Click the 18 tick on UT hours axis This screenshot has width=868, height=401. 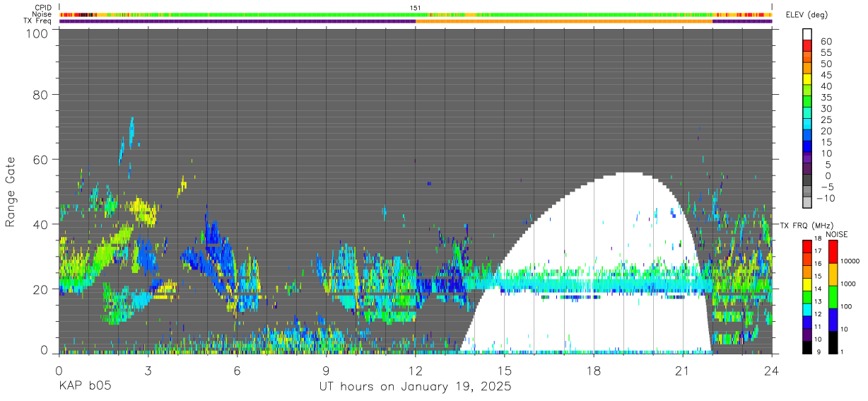593,370
